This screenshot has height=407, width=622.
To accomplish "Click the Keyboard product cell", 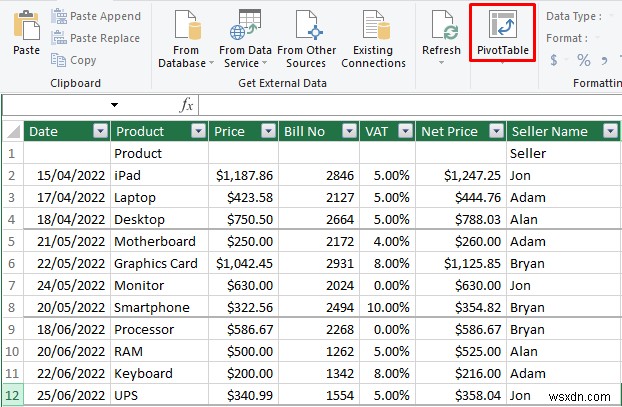I will pos(159,373).
